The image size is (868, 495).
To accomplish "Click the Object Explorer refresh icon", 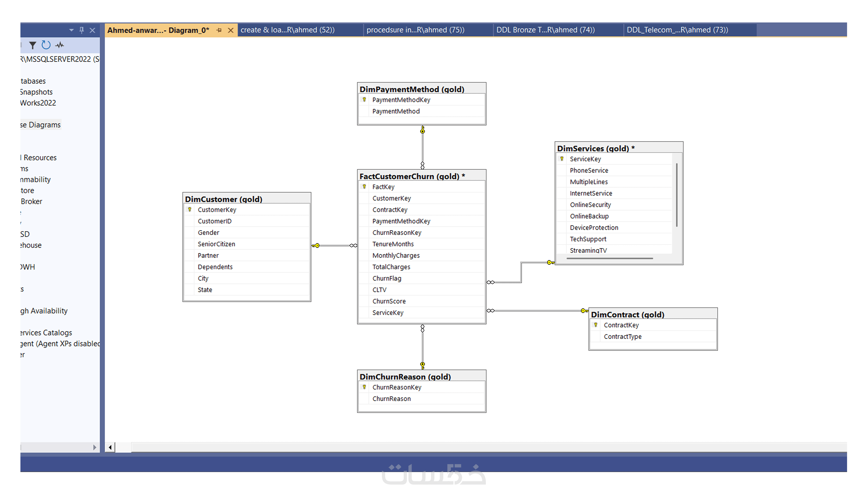I will coord(46,45).
